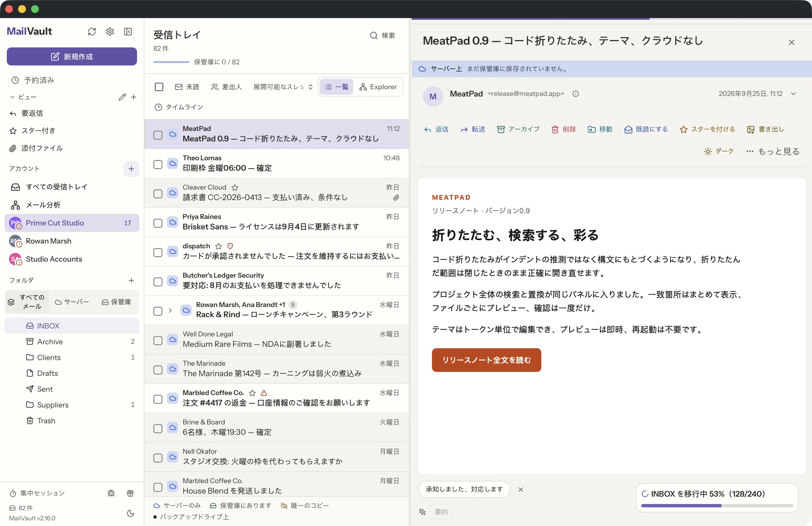Check the Butcher's Ledger Security checkbox
Image resolution: width=812 pixels, height=526 pixels.
158,282
